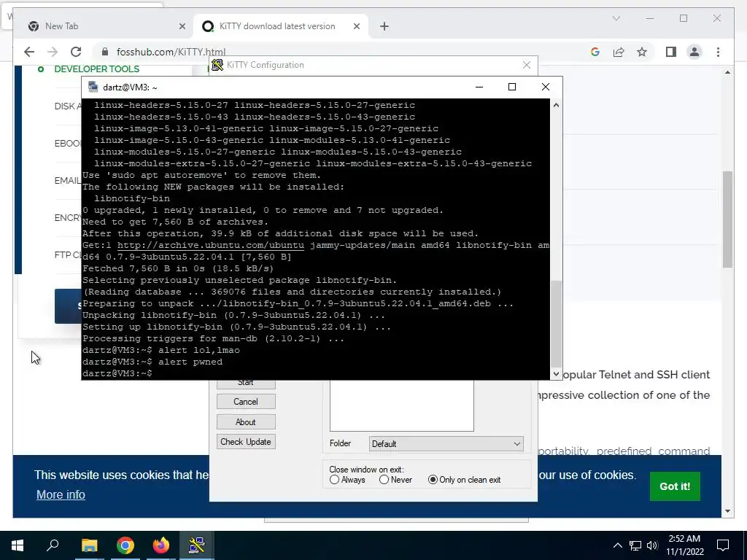The image size is (747, 560).
Task: Maximize the dartz@VM3 terminal window
Action: point(512,87)
